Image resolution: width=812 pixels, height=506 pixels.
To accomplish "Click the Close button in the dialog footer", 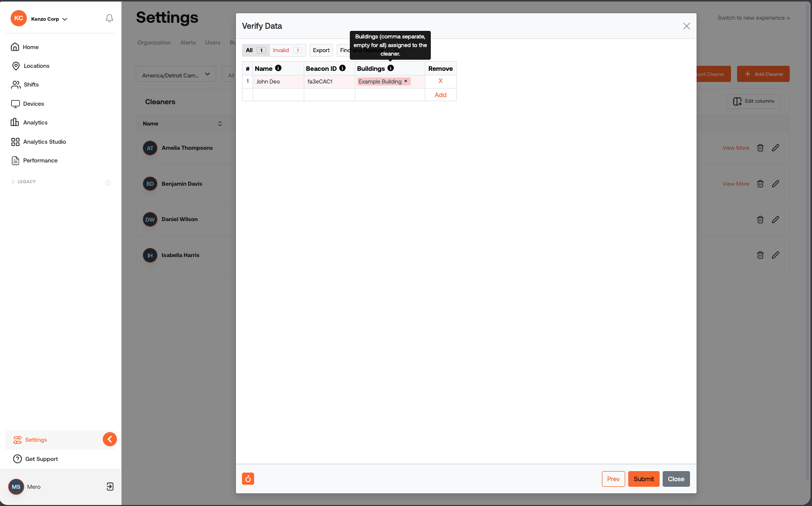I will (x=676, y=479).
